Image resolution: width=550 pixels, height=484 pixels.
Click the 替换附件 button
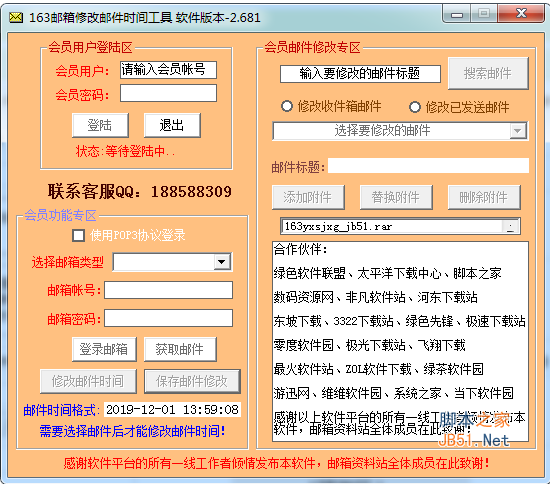tap(396, 197)
